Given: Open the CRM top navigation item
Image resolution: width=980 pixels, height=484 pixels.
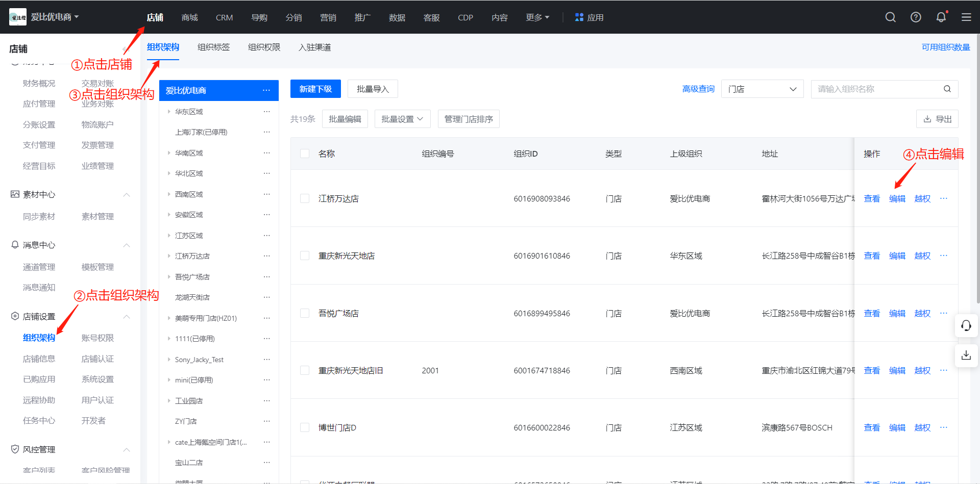Looking at the screenshot, I should tap(224, 17).
